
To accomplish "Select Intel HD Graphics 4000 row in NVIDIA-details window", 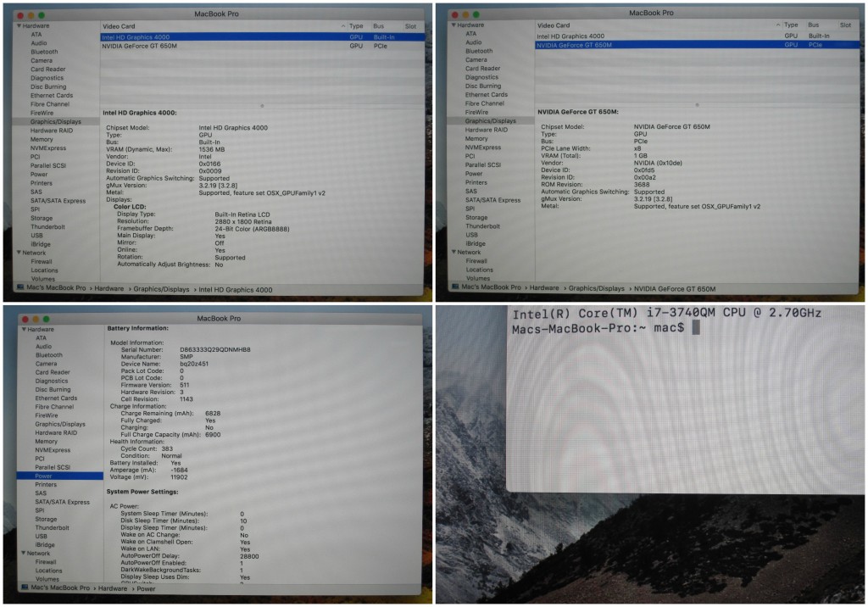I will [697, 36].
